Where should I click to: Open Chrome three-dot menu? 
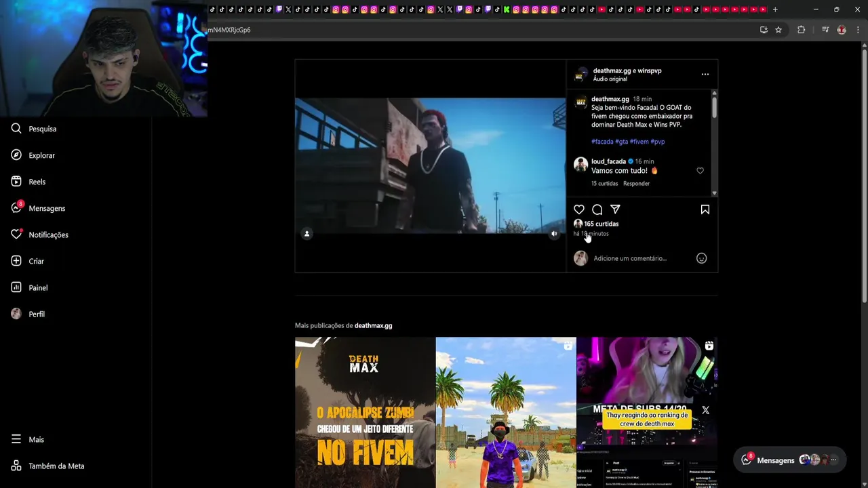[x=858, y=30]
